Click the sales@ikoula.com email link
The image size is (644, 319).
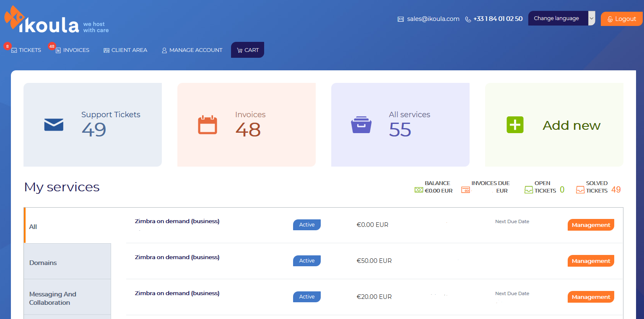(433, 19)
